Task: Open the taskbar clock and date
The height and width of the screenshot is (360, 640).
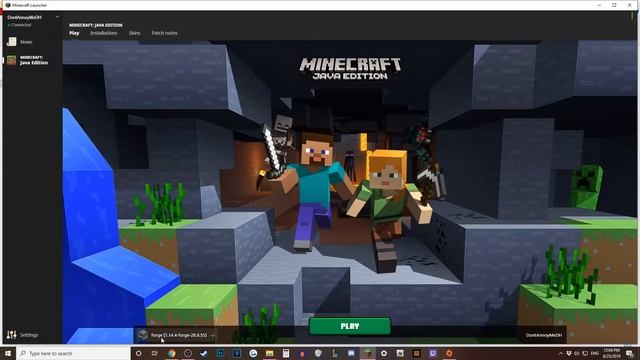Action: 611,353
